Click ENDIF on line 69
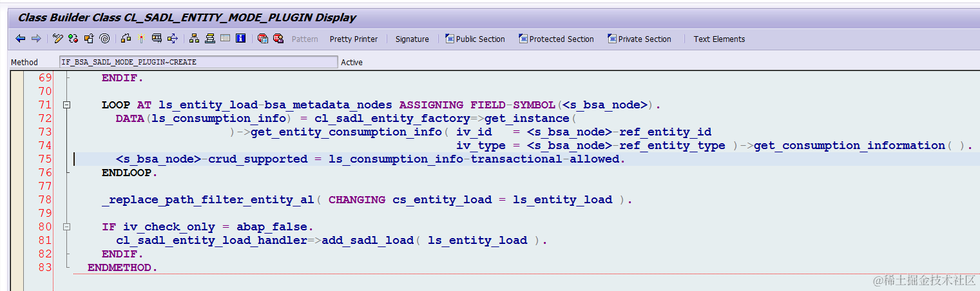The height and width of the screenshot is (291, 980). 120,77
